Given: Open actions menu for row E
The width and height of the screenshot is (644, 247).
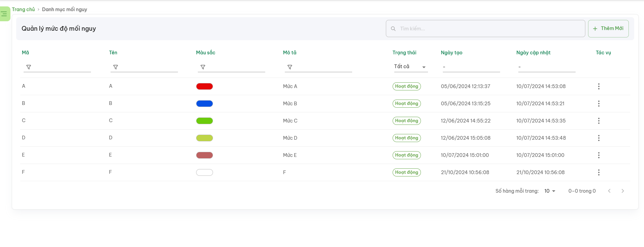Looking at the screenshot, I should click(x=599, y=155).
